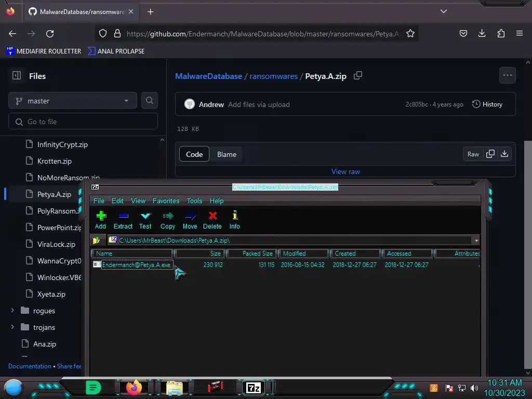Expand the 7-Zip address path dropdown

476,241
